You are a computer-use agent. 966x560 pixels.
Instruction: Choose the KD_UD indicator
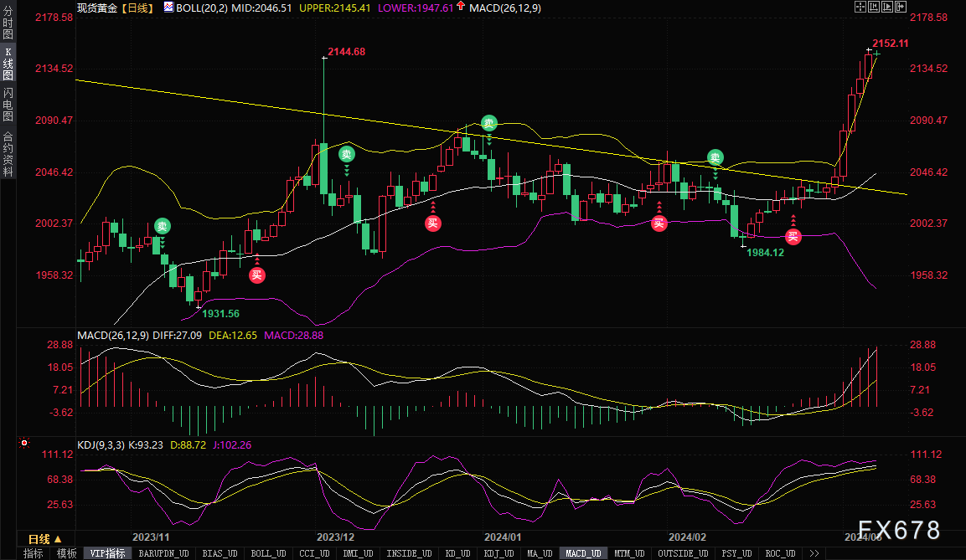click(457, 553)
